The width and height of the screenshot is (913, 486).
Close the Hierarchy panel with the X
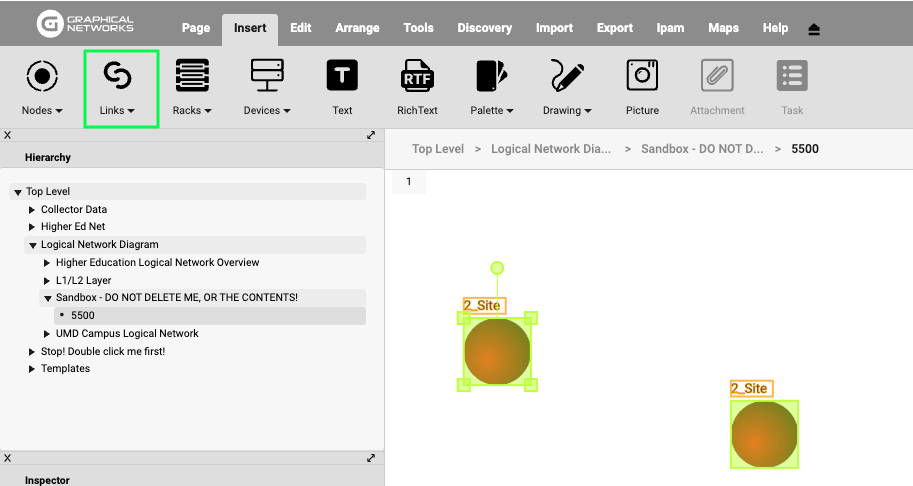tap(7, 134)
